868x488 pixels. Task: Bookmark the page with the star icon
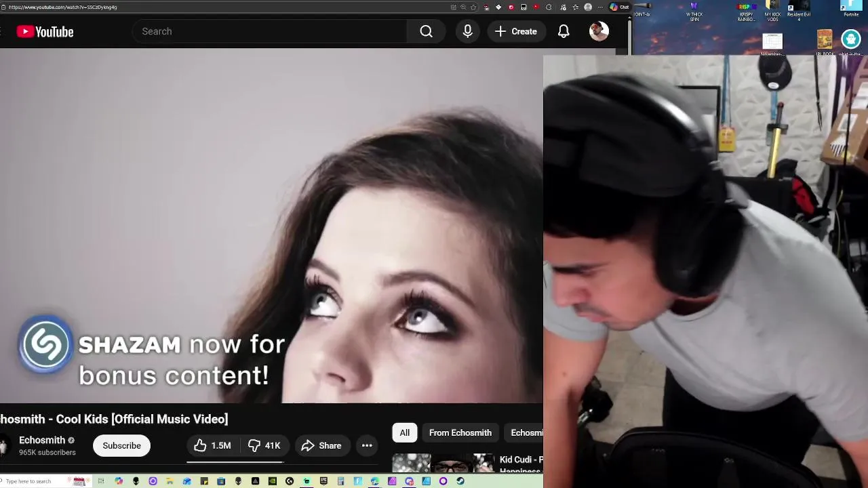pos(473,7)
